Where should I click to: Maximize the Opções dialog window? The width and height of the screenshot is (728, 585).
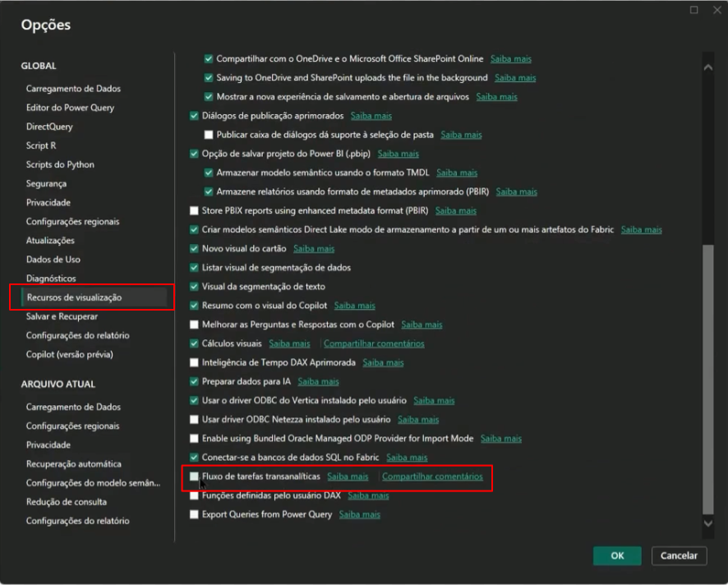coord(694,10)
